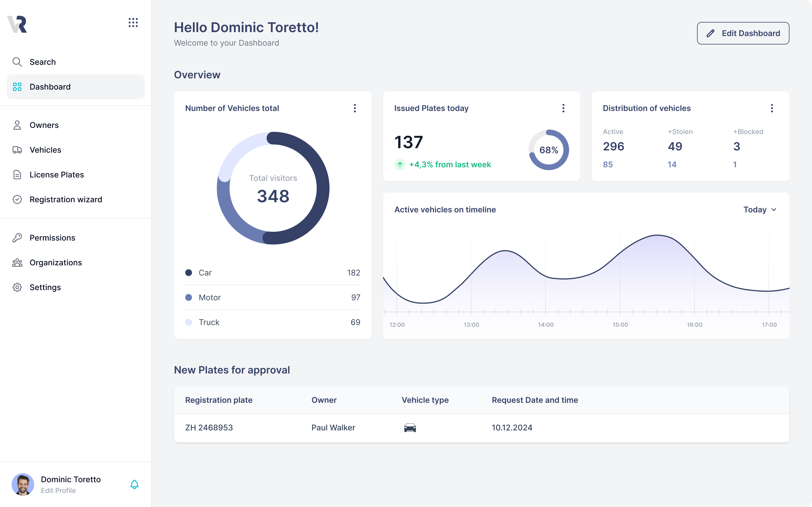Click the Edit Profile link

[x=58, y=491]
